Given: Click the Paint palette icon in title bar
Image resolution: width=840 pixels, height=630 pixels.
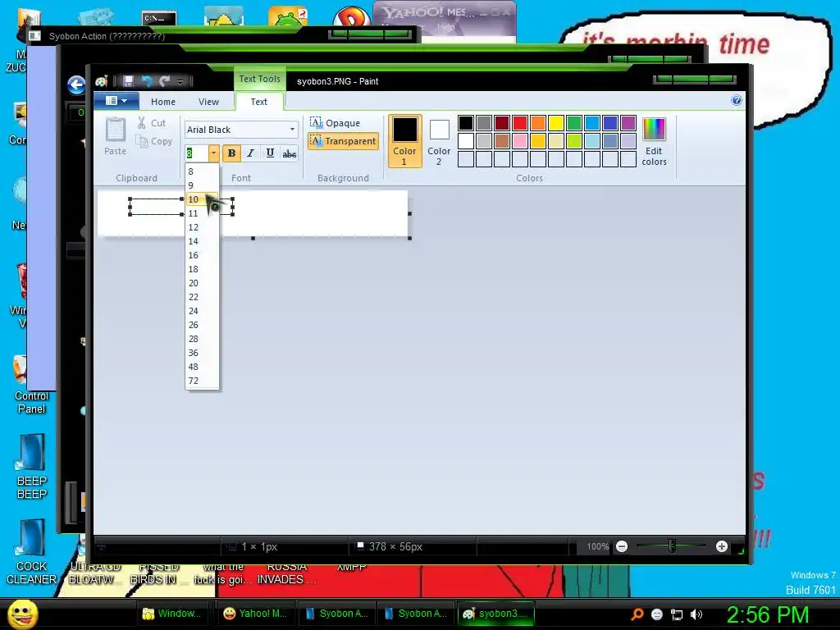Looking at the screenshot, I should tap(101, 81).
